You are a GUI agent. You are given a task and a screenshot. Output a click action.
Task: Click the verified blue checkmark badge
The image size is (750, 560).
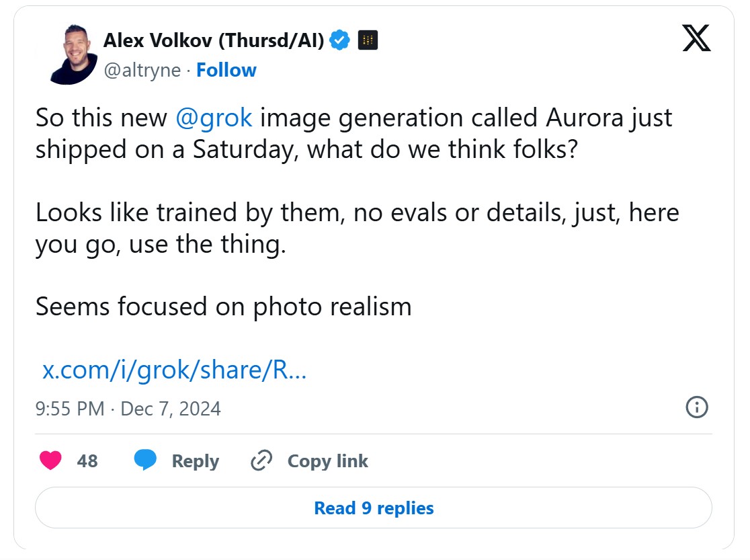[x=339, y=39]
